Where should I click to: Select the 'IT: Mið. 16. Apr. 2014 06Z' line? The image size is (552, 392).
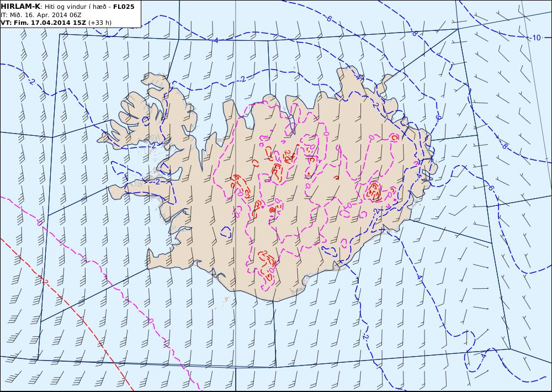point(41,15)
